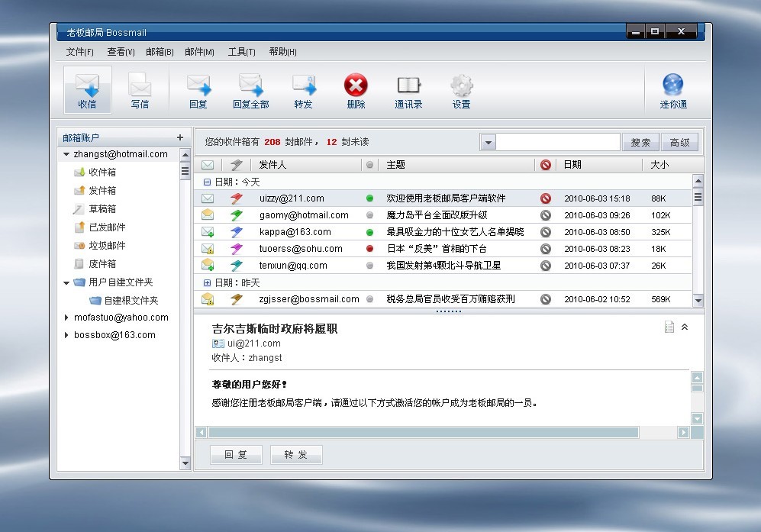
Task: Open the 发件箱 outbox folder
Action: (x=95, y=191)
